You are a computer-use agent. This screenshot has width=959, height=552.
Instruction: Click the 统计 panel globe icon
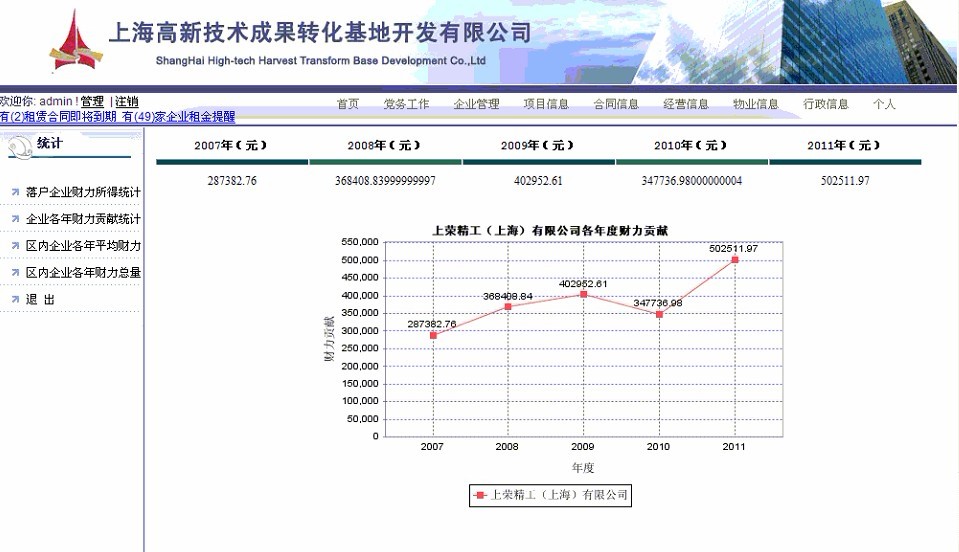click(20, 147)
